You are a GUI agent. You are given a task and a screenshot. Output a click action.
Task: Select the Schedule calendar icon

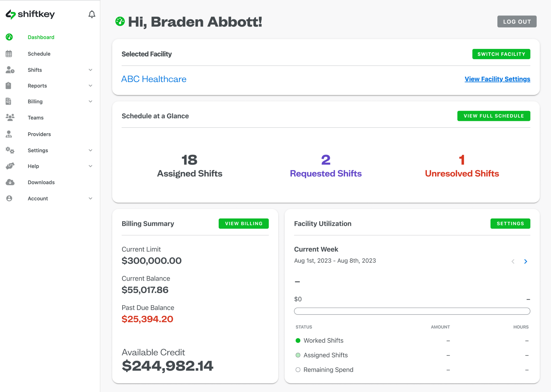pos(9,53)
